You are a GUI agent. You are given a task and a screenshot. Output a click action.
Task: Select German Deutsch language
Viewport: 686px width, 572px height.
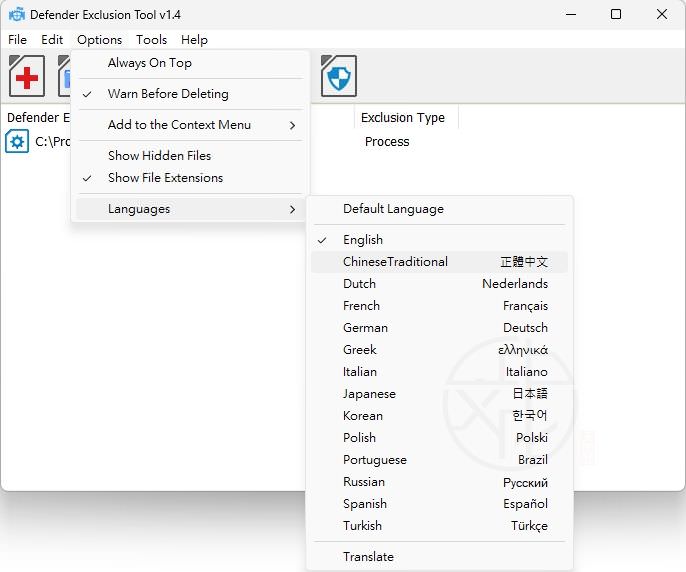439,328
